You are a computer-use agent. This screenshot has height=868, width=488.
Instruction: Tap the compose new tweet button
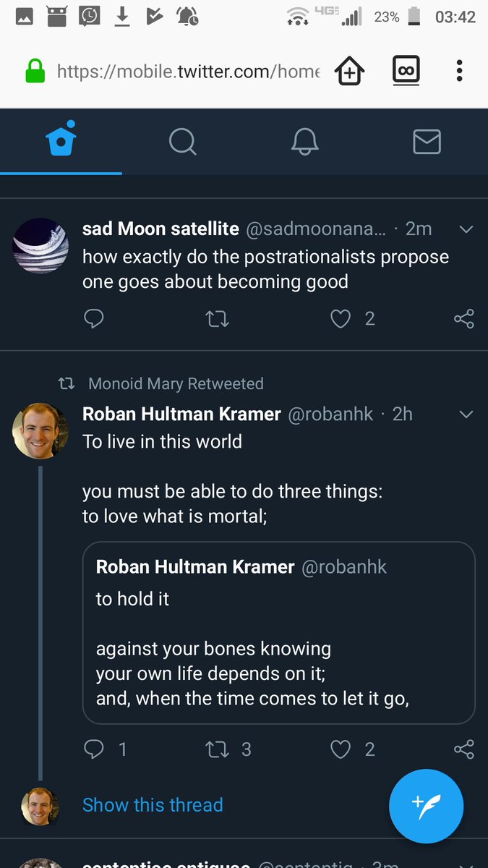pyautogui.click(x=426, y=805)
